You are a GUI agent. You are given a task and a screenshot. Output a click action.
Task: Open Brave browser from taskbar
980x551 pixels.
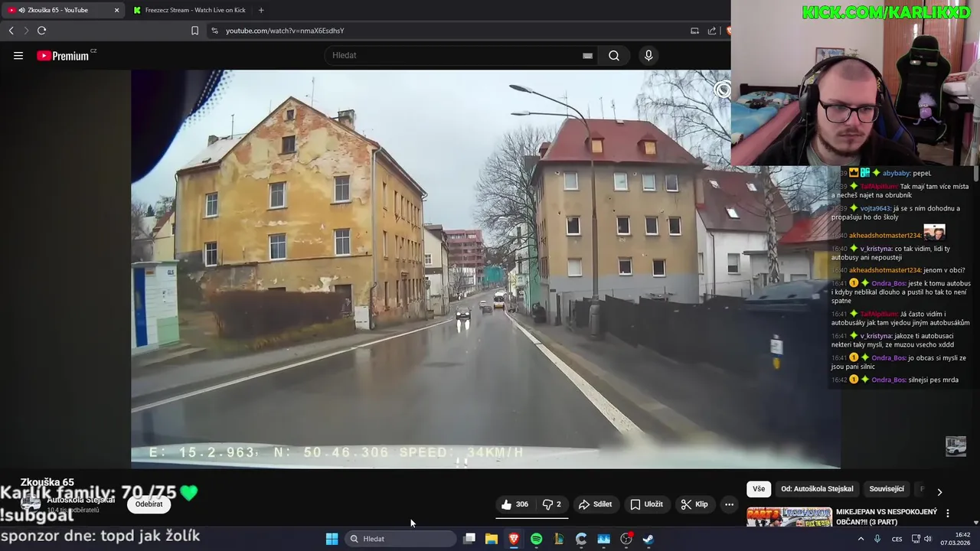click(514, 539)
